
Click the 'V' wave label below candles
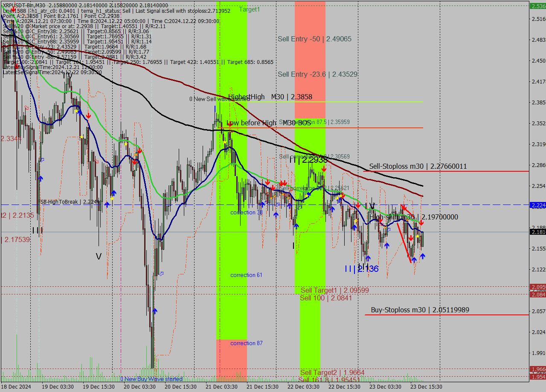click(99, 257)
